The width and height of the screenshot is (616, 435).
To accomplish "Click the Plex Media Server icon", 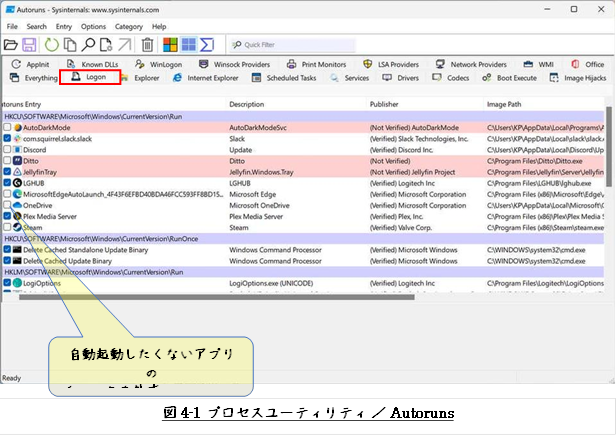I will tap(18, 216).
